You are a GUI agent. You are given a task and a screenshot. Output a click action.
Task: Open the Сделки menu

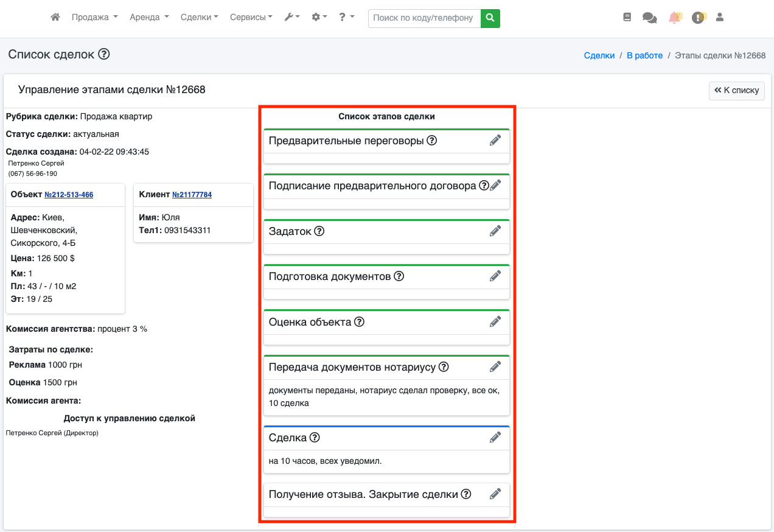pos(199,18)
